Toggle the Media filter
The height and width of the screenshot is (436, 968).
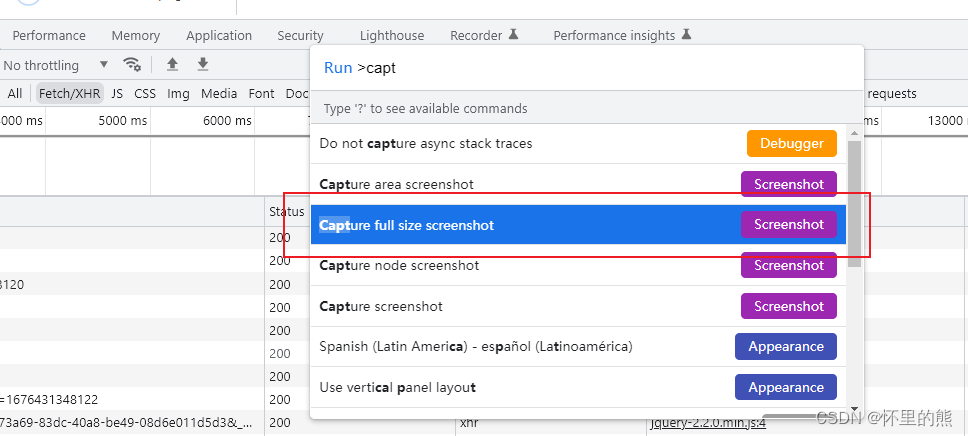coord(219,93)
